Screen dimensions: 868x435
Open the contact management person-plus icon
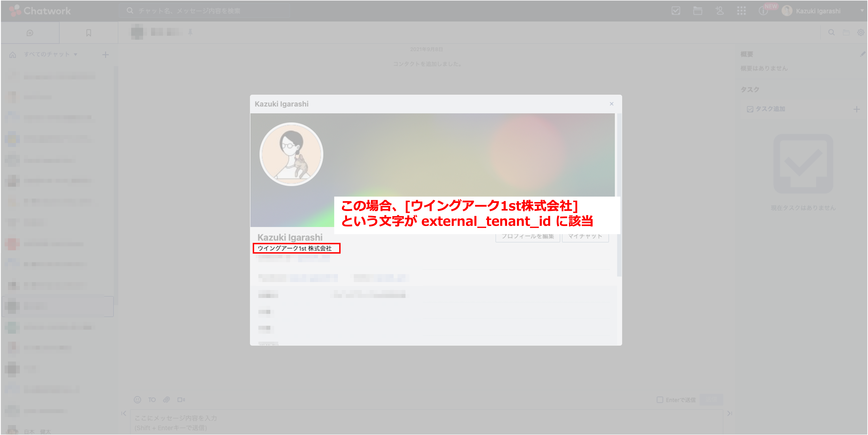pos(719,11)
